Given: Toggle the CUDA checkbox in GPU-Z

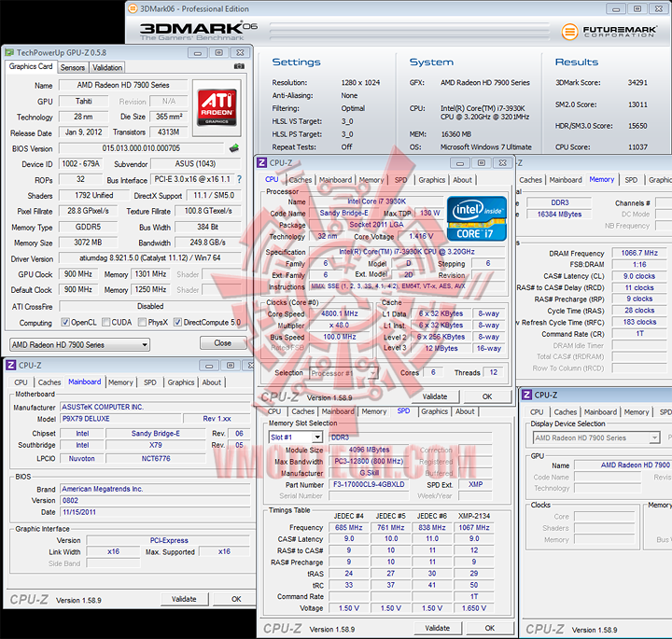Looking at the screenshot, I should click(105, 322).
